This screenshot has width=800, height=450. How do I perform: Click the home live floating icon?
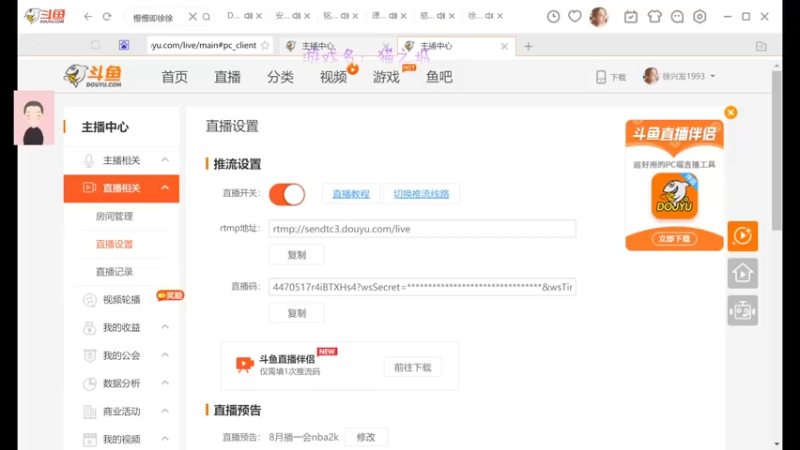pyautogui.click(x=742, y=273)
